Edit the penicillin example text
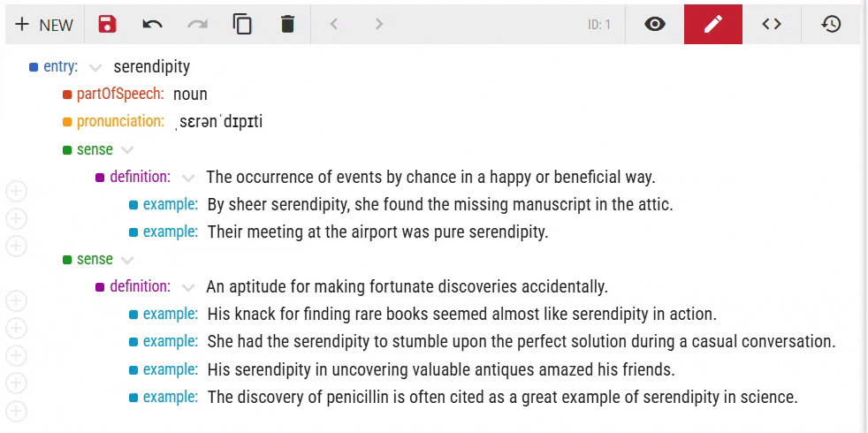868x433 pixels. [502, 397]
